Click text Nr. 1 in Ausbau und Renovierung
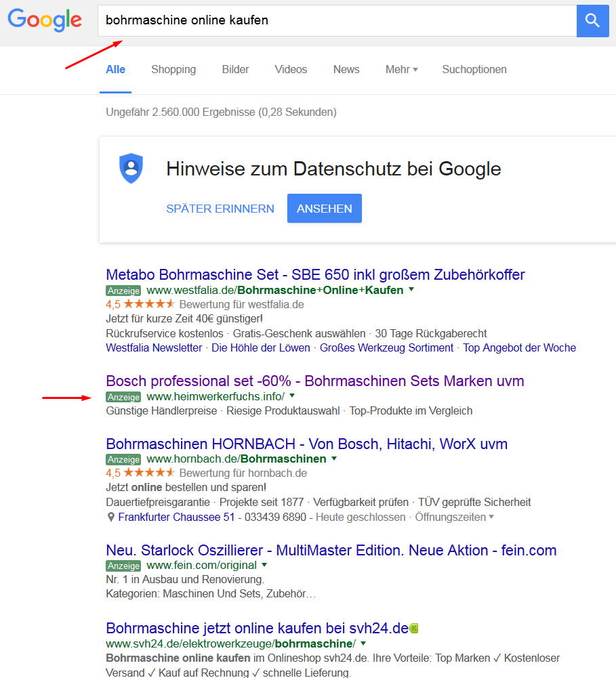 [x=185, y=579]
